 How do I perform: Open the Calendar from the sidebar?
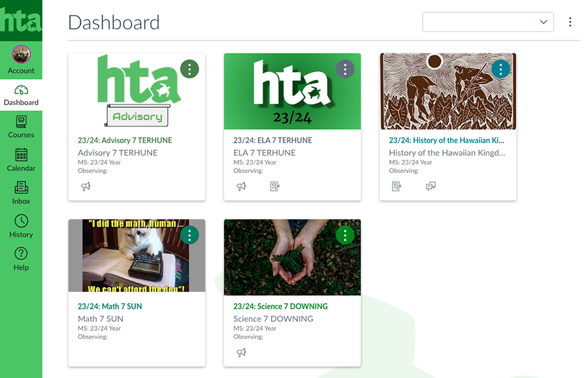[x=21, y=160]
